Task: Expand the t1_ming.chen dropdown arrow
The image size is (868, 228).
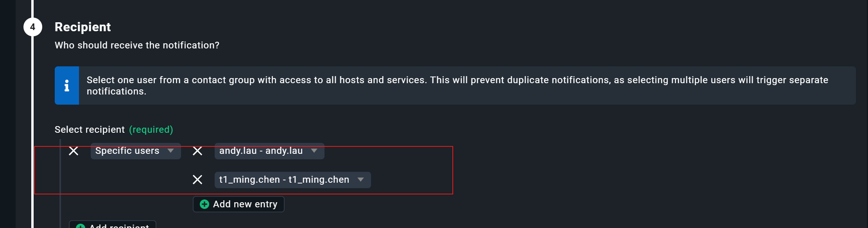Action: (x=360, y=180)
